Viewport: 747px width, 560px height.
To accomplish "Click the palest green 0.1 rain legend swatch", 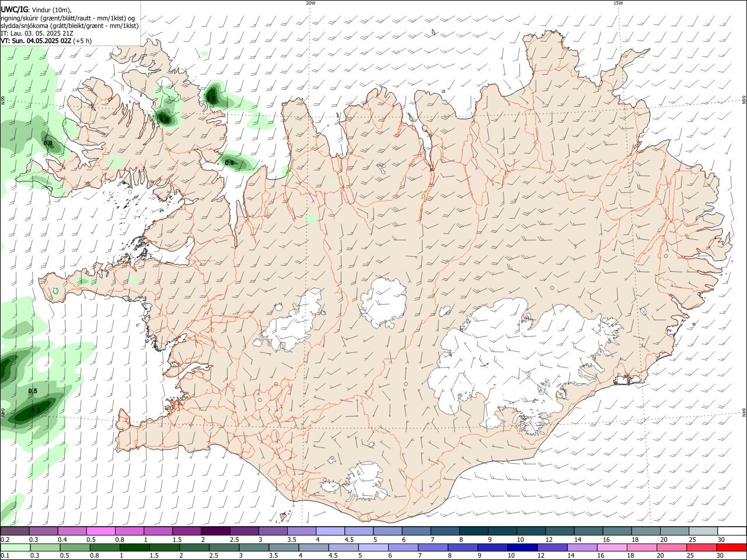I will click(x=16, y=547).
